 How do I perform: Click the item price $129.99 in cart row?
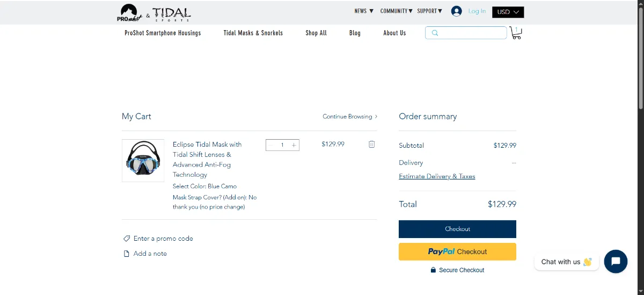click(333, 144)
